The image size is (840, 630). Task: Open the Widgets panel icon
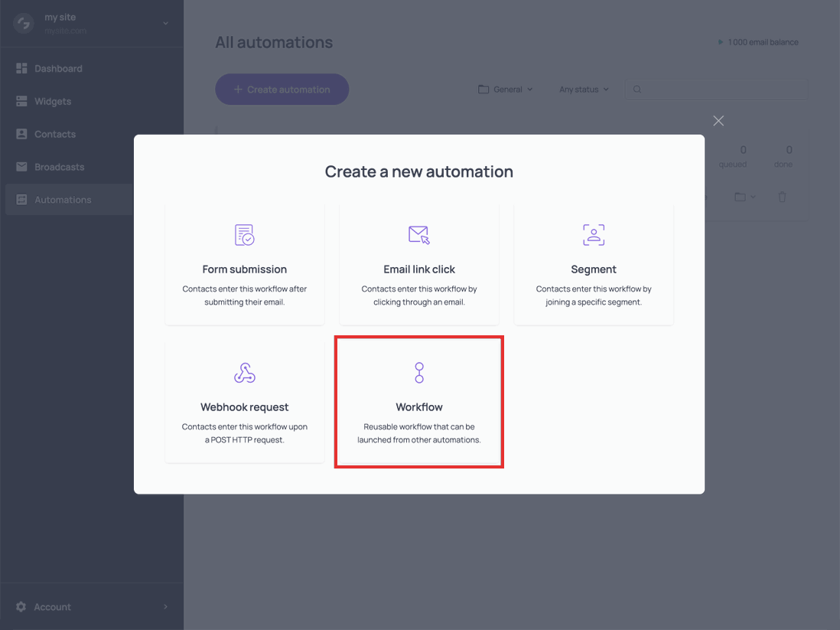click(x=21, y=101)
